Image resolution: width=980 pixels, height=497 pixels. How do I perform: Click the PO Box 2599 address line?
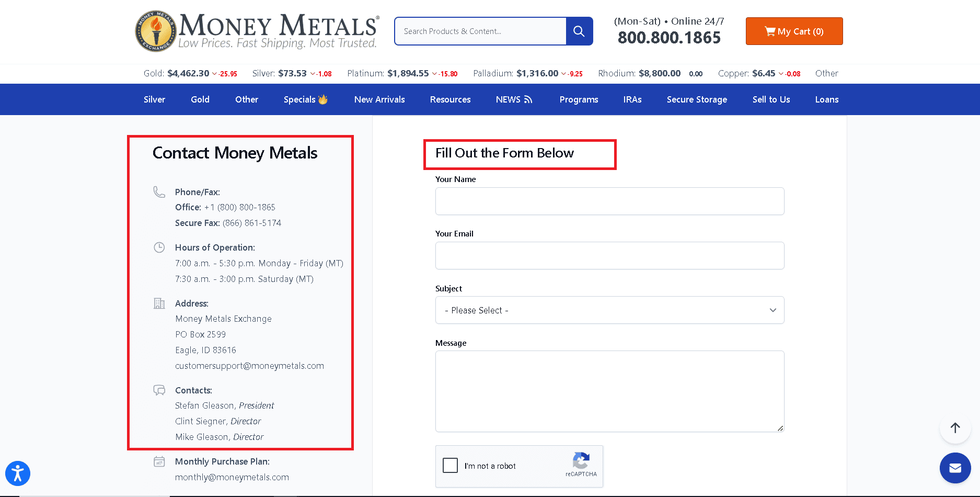pyautogui.click(x=201, y=334)
